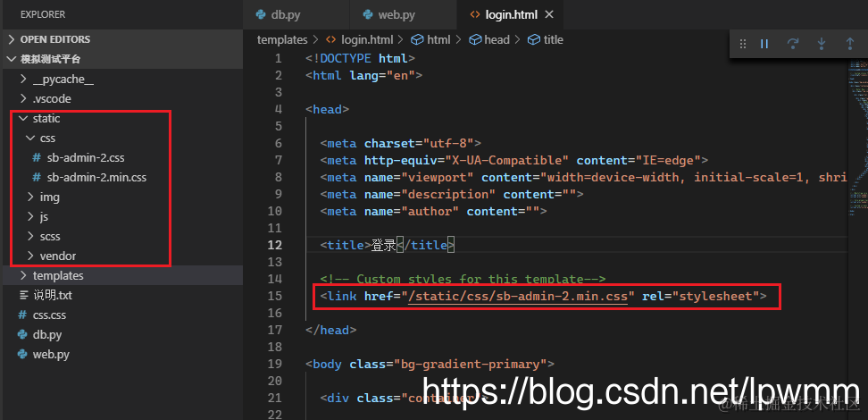868x420 pixels.
Task: Open the 说明.txt file
Action: tap(121, 295)
